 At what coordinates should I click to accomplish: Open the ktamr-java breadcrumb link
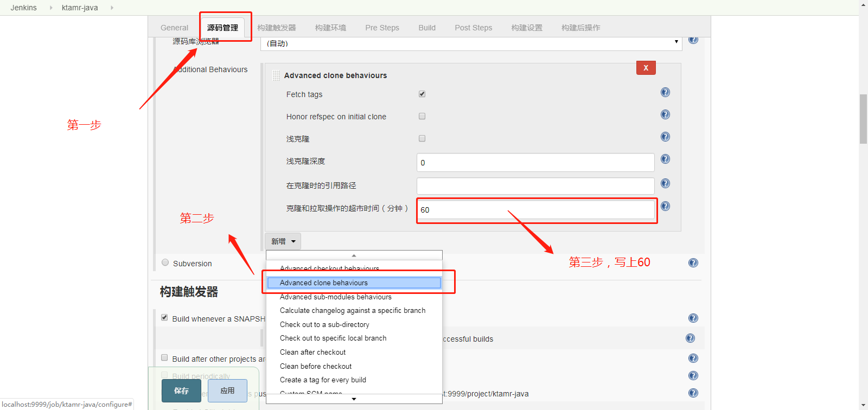[80, 8]
